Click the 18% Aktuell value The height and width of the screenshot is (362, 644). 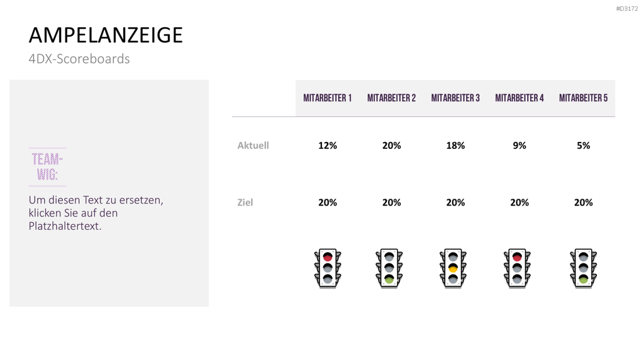pos(455,145)
